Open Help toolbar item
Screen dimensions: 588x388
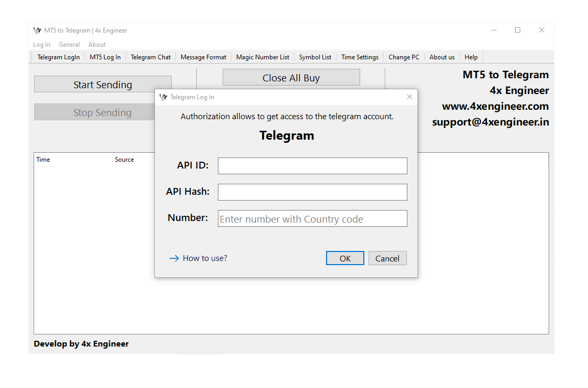click(471, 57)
